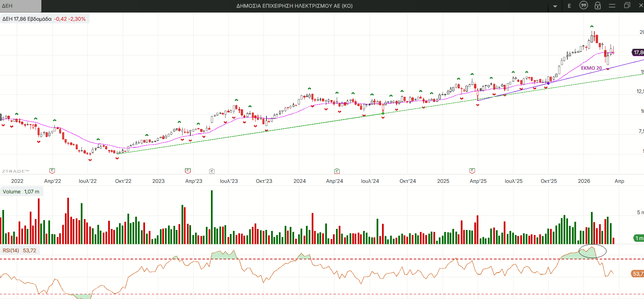
Task: Toggle the padlock lock icon
Action: [598, 5]
